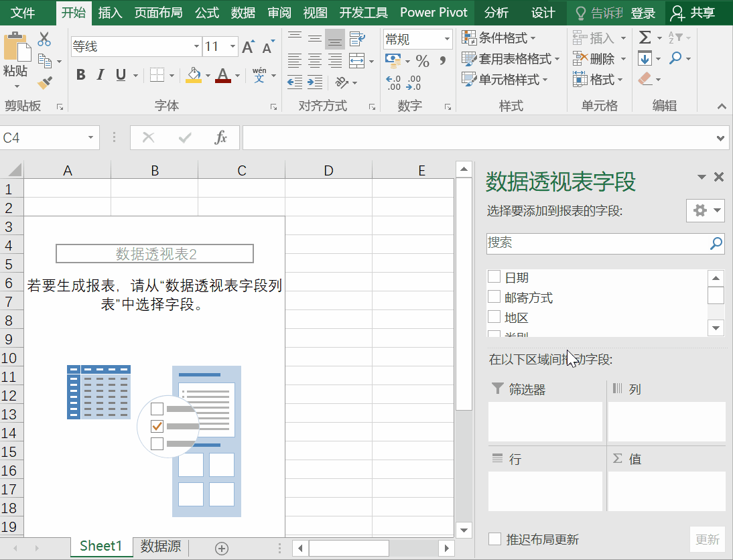Switch to the 页面布局 tab

(159, 13)
